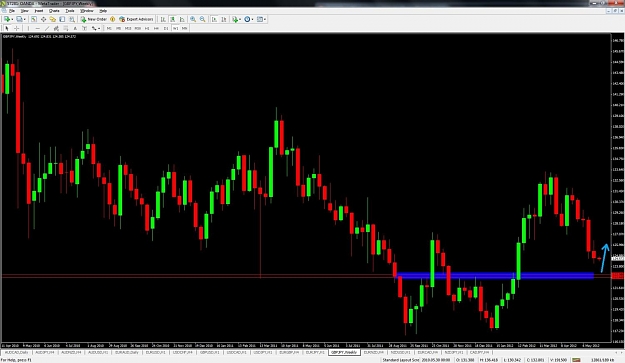Image resolution: width=625 pixels, height=363 pixels.
Task: Toggle the W1 weekly timeframe button
Action: point(175,28)
